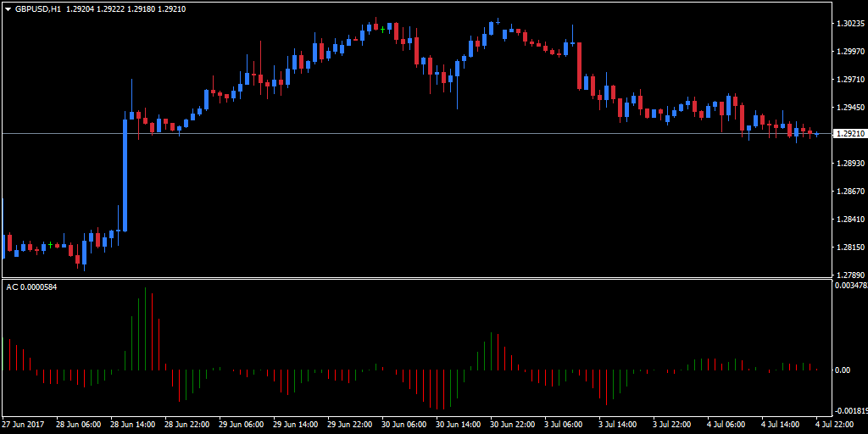
Task: Click the 28 Jun 06:00 time label
Action: [79, 425]
